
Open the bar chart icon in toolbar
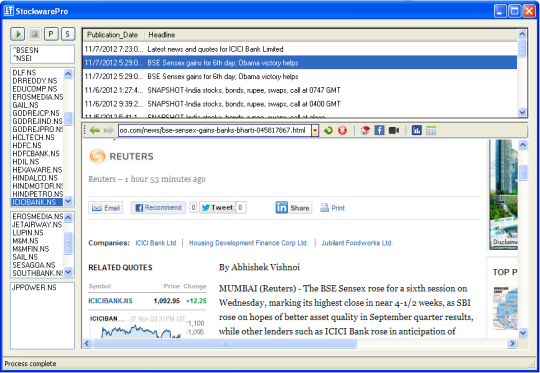pyautogui.click(x=417, y=130)
